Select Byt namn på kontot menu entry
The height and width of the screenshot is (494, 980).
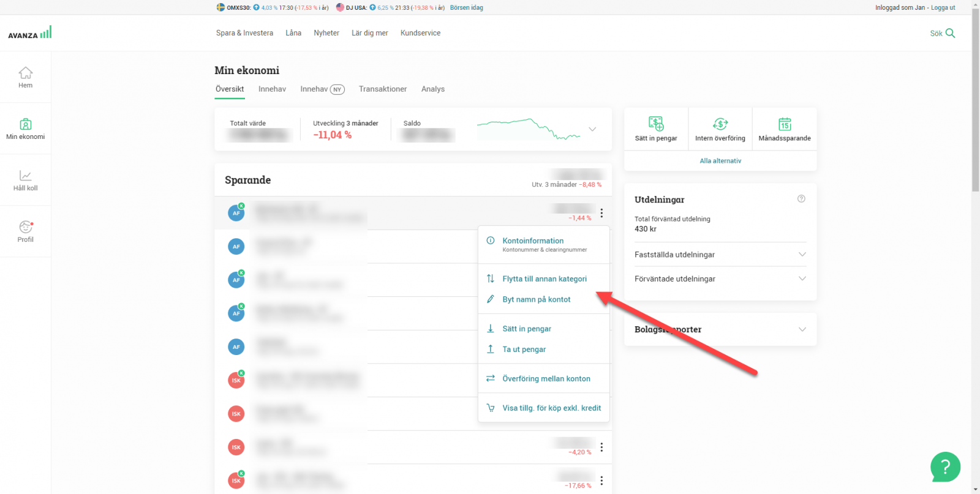click(x=536, y=299)
